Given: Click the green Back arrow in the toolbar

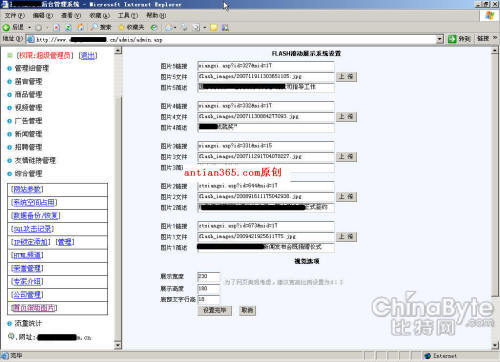Looking at the screenshot, I should click(x=6, y=27).
